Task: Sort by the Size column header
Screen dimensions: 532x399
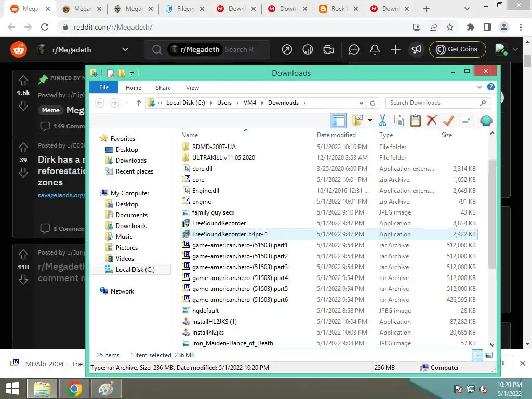Action: [446, 135]
